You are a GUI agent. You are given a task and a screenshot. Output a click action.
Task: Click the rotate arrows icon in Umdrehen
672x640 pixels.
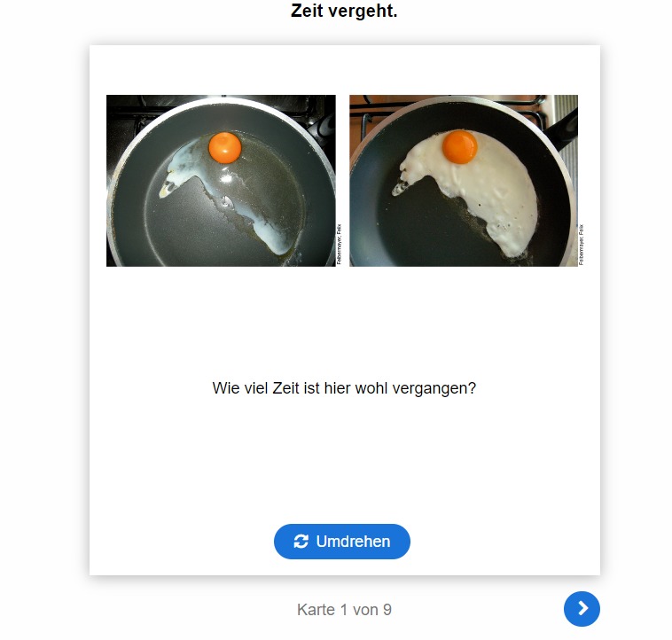click(301, 541)
